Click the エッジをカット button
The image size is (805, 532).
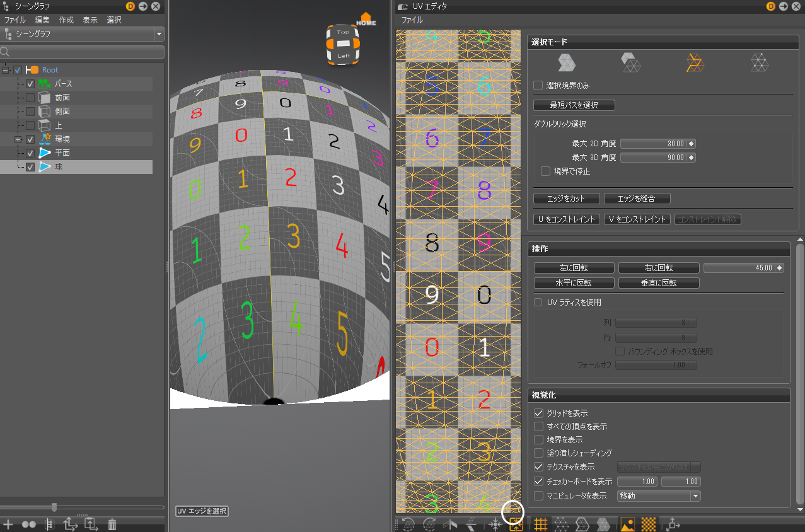click(565, 198)
